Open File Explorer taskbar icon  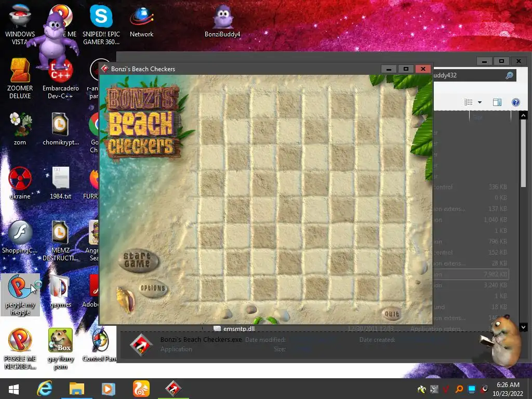click(x=77, y=389)
